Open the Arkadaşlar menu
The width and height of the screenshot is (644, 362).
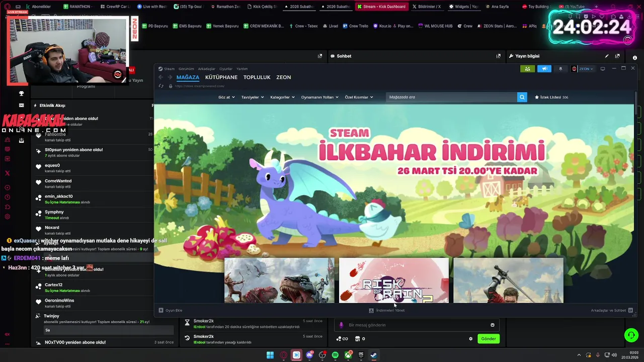[206, 69]
